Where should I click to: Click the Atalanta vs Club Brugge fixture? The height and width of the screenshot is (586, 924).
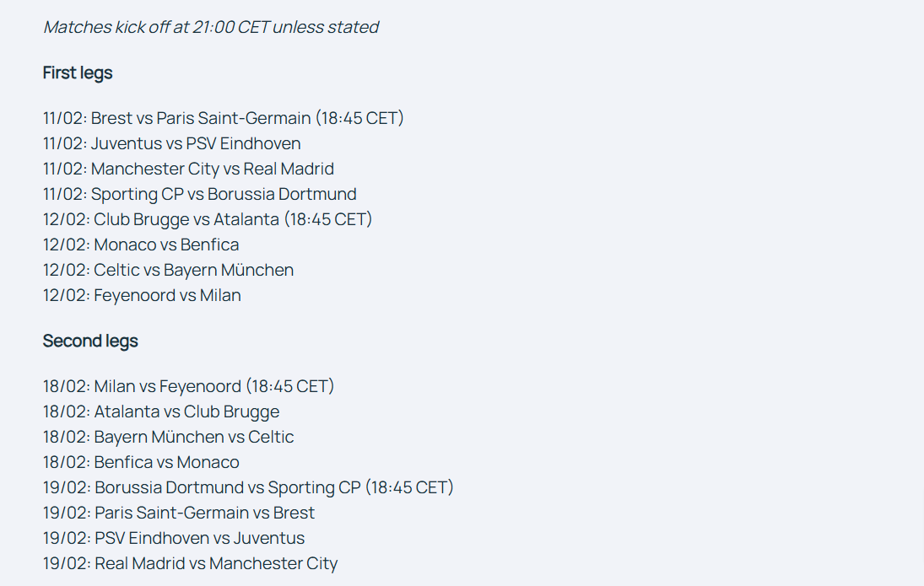161,411
